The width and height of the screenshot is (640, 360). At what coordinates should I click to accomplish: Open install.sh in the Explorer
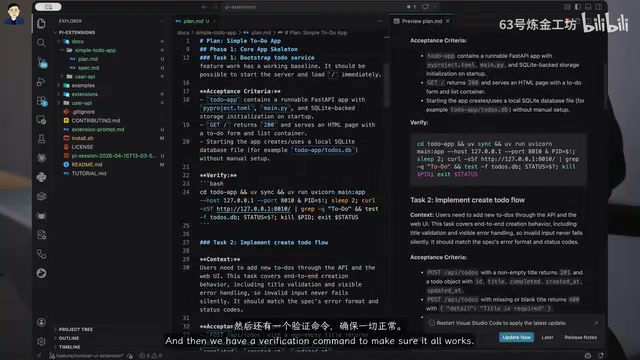(82, 138)
